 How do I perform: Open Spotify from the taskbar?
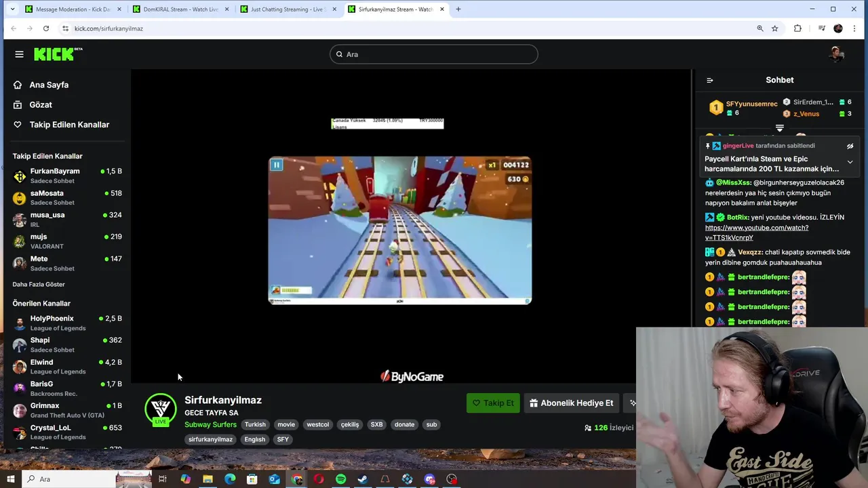(340, 479)
